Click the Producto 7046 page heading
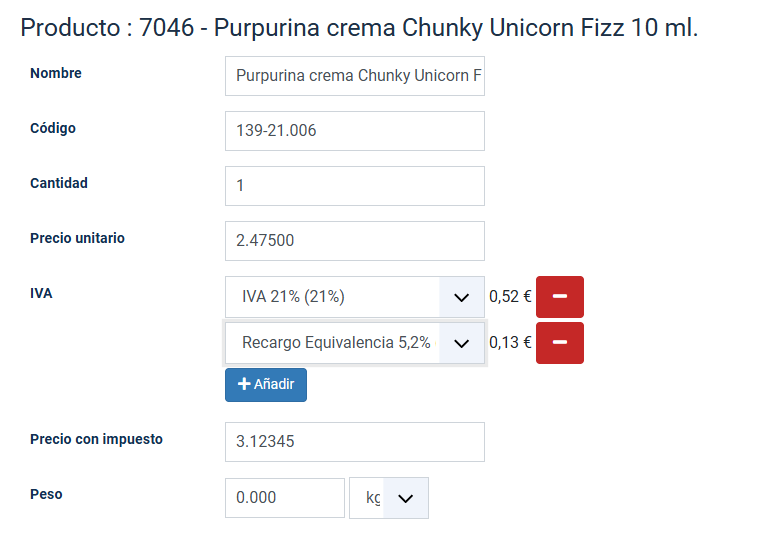Screen dimensions: 757x535 (x=359, y=28)
